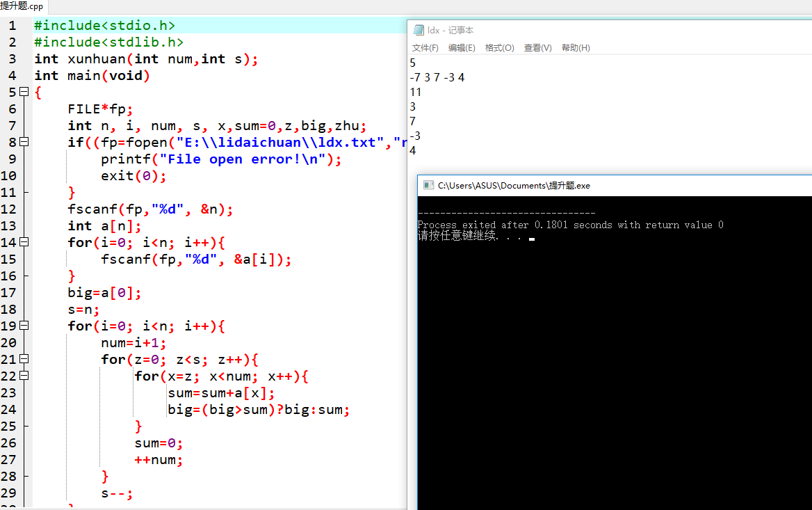Click the '-3' line in Notepad

tap(415, 136)
